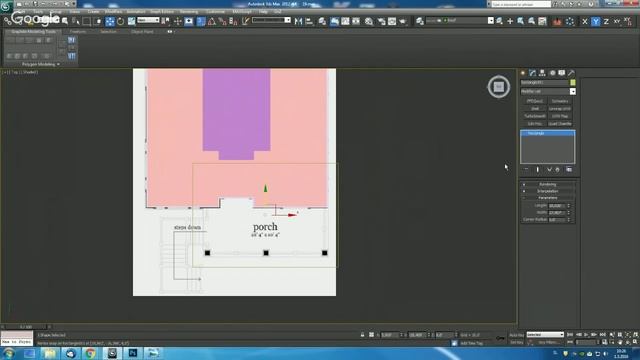Screen dimensions: 640x360
Task: Switch to the Freeform ribbon tab
Action: point(78,31)
